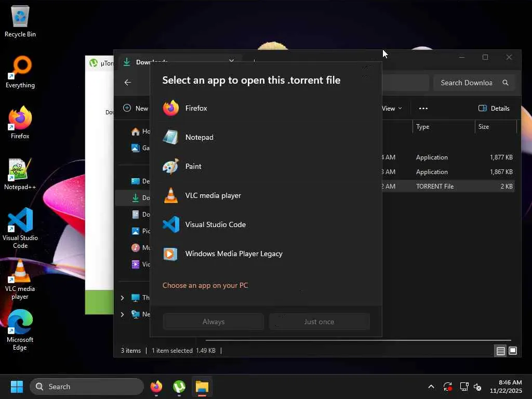Screen dimensions: 532x399
Task: Open Pictures folder in navigation pane
Action: tap(140, 231)
